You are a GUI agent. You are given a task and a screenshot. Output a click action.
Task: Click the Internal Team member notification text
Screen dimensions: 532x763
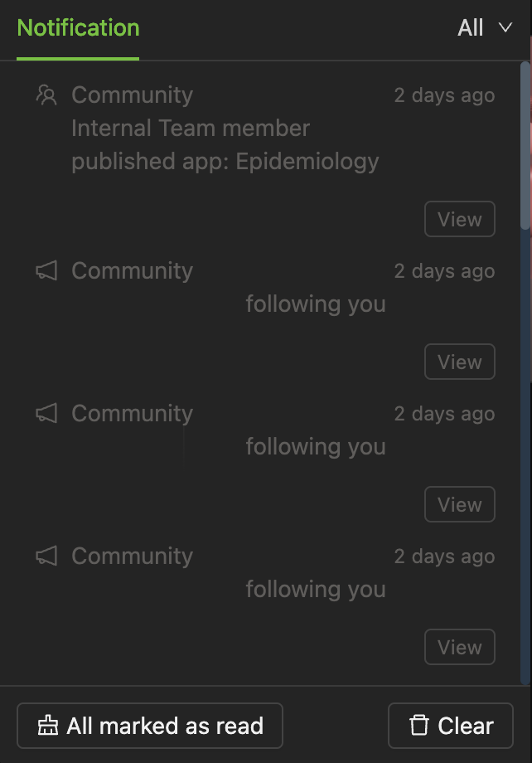(x=191, y=129)
